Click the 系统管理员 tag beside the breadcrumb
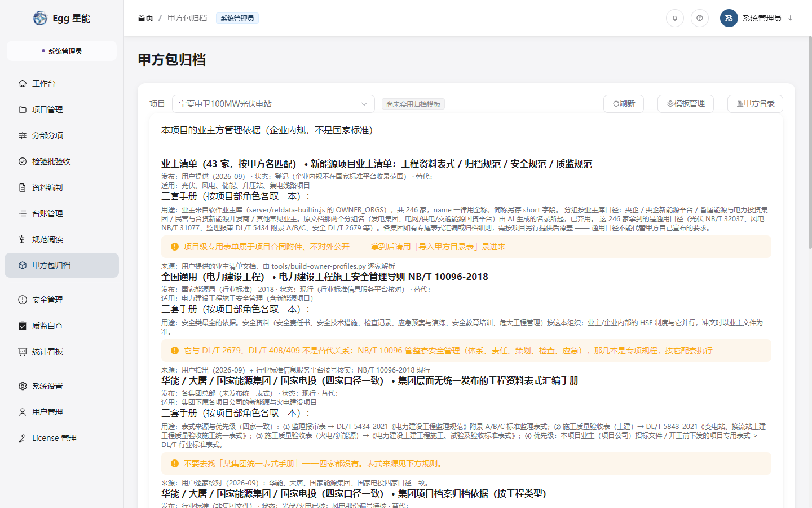812x508 pixels. click(x=237, y=18)
